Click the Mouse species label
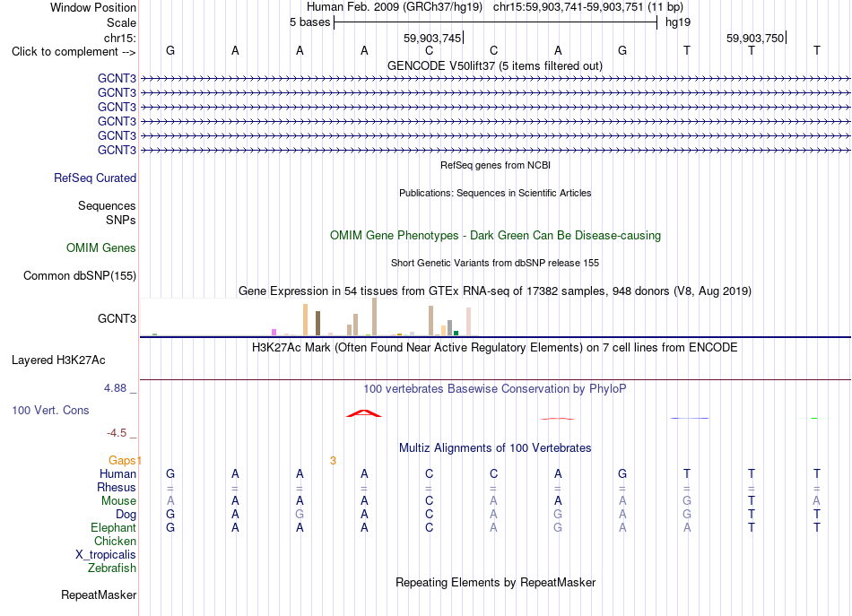 coord(118,501)
